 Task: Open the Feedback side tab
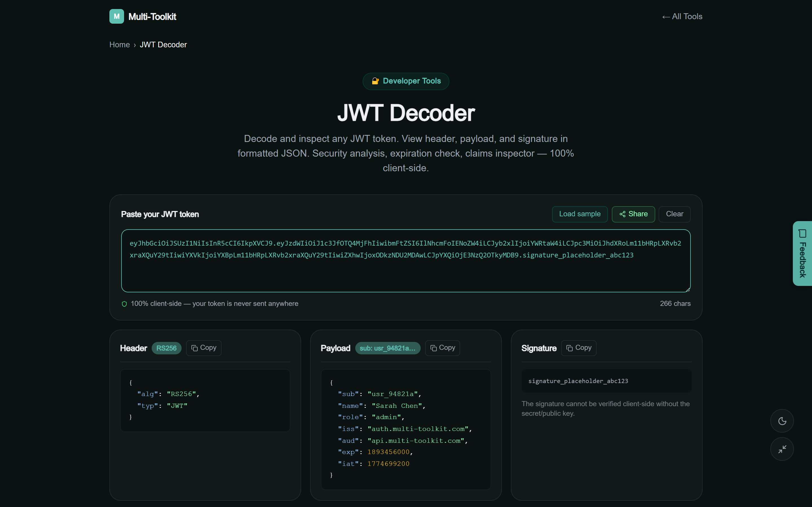pos(802,253)
